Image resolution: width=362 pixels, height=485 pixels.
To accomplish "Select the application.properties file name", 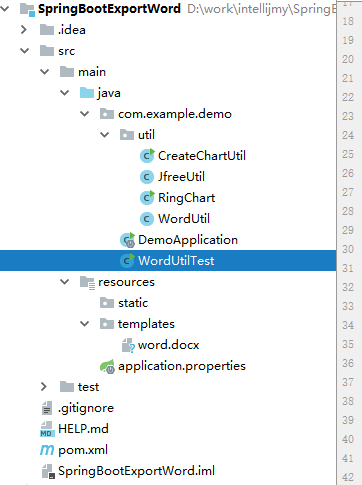I will tap(182, 366).
